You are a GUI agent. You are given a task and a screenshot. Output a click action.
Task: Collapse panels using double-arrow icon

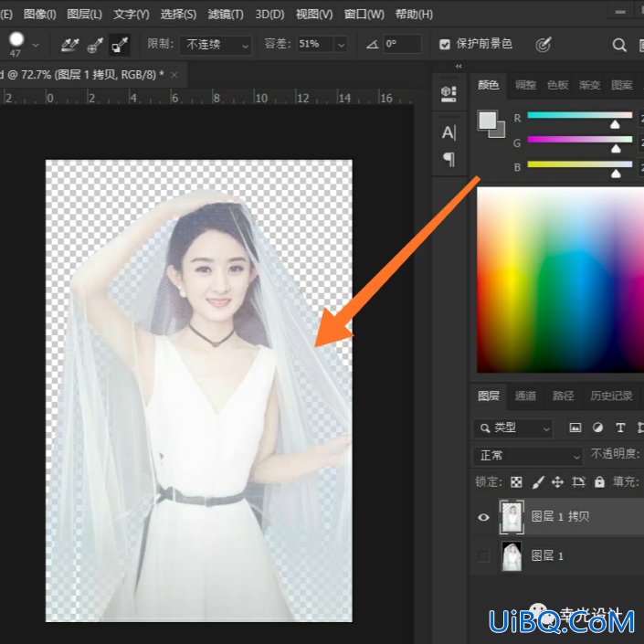tap(459, 66)
